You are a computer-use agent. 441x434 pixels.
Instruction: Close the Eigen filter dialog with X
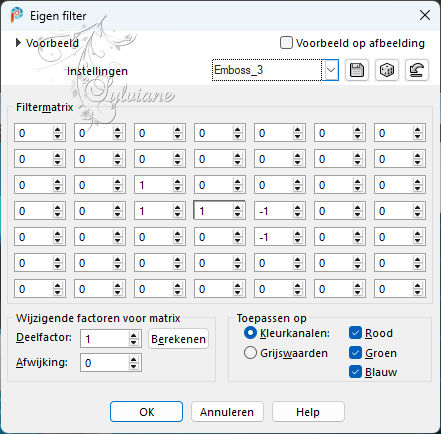425,15
